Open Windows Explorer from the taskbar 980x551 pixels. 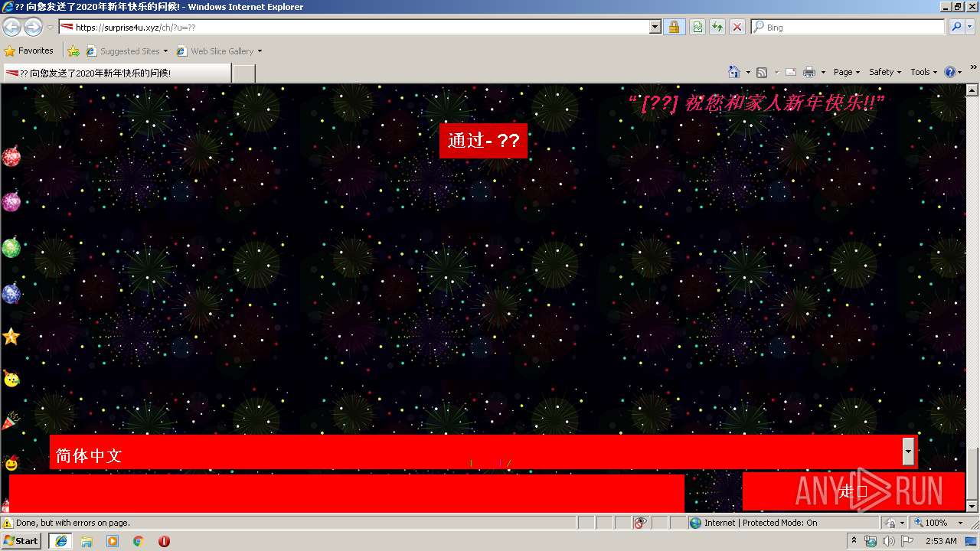coord(87,541)
